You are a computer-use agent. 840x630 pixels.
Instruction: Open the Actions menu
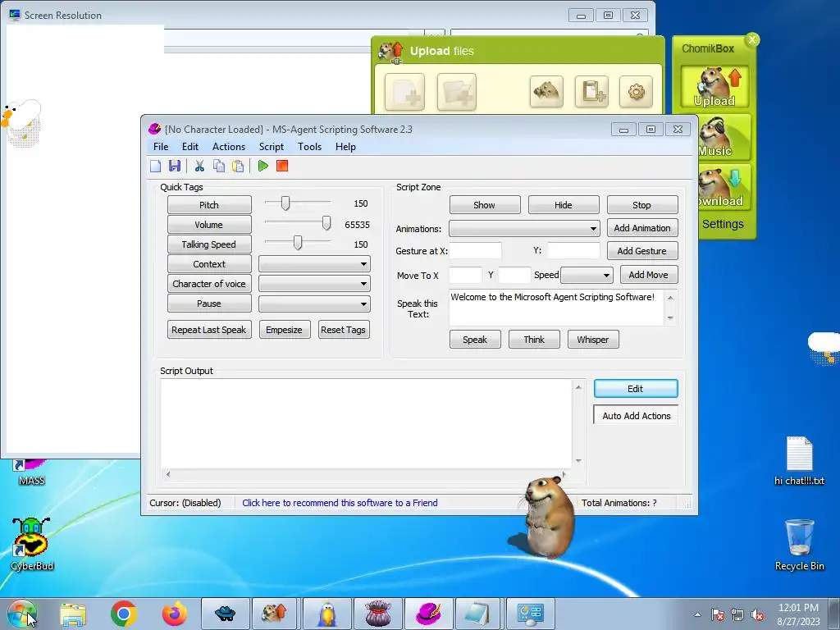(229, 147)
